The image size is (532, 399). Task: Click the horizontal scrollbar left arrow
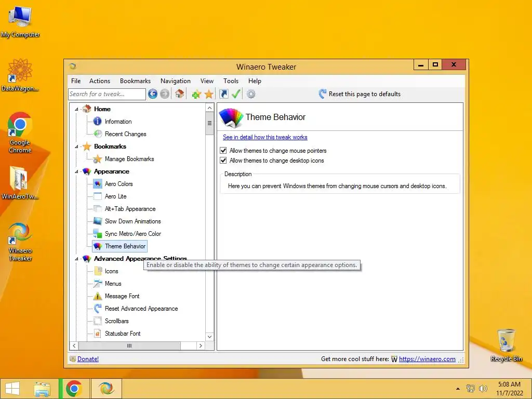[74, 345]
